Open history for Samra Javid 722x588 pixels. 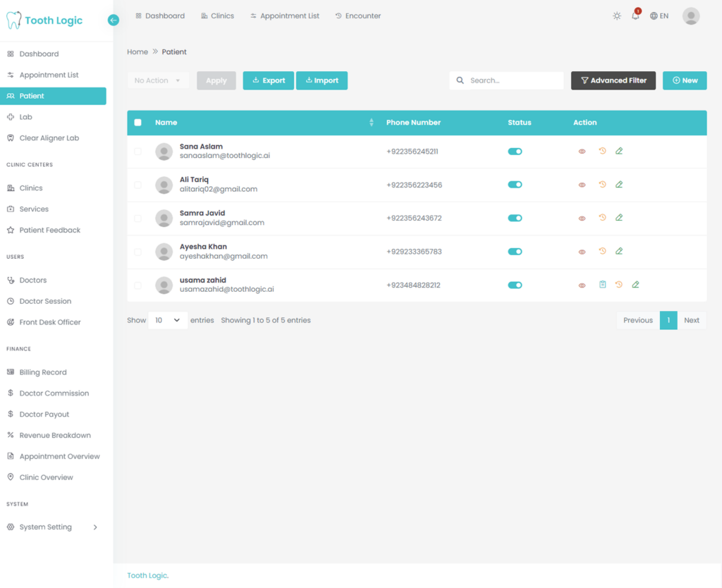[x=602, y=217]
